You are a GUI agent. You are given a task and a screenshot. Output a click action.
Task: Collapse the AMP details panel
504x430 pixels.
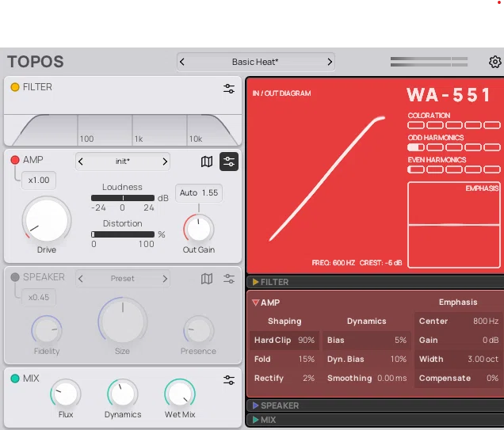coord(255,303)
